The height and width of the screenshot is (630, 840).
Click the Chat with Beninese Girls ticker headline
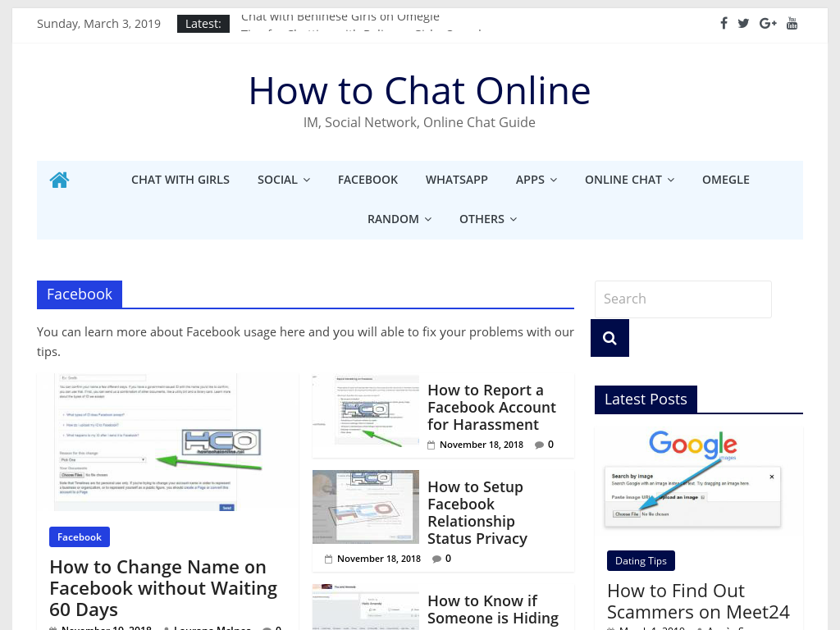340,16
